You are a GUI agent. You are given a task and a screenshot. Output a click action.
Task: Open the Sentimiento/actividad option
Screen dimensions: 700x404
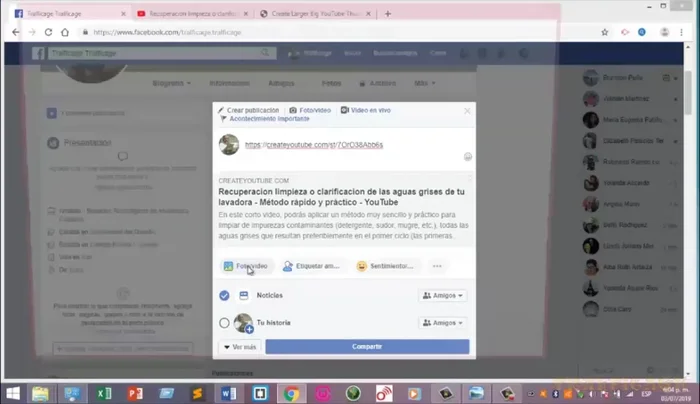pos(385,266)
